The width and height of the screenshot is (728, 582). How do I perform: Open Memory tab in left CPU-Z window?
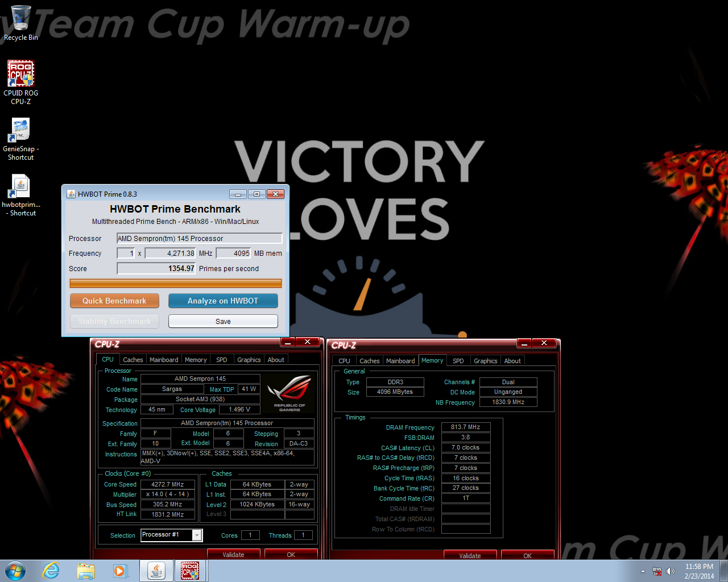click(x=196, y=360)
